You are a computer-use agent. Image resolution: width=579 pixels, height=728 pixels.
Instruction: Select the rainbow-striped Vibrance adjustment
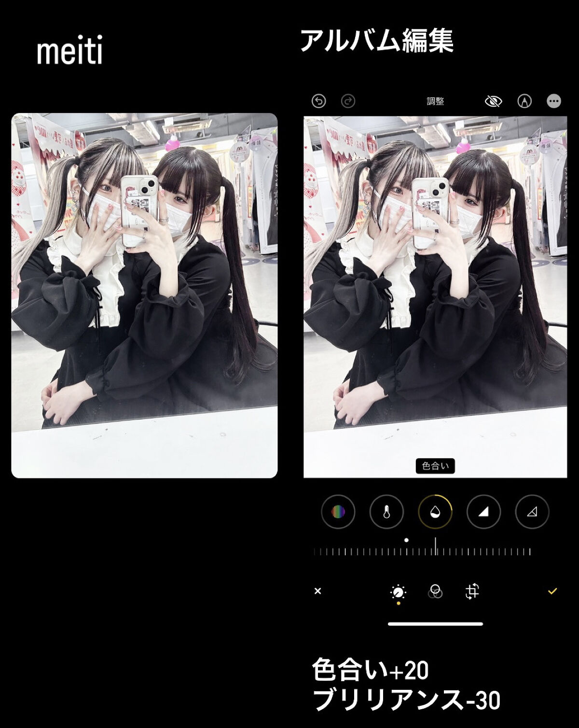338,512
